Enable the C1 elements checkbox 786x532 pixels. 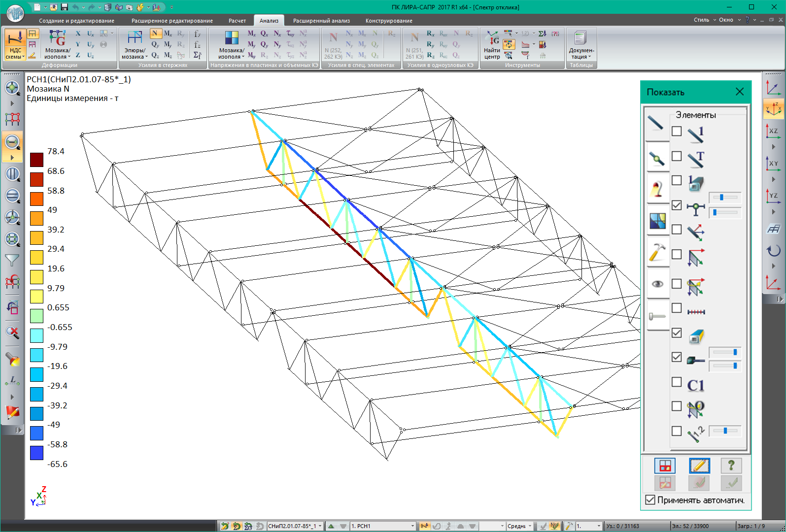click(677, 382)
